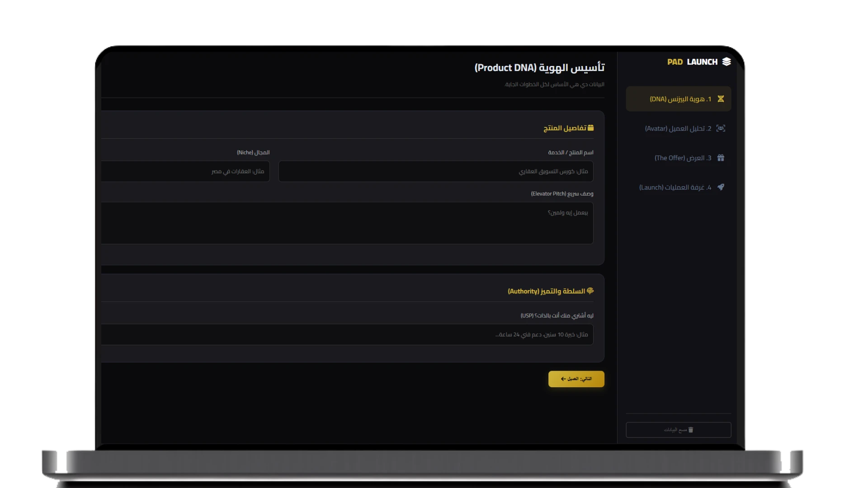Click the DNA helix icon in the sidebar
Viewport: 868px width, 488px height.
click(721, 99)
